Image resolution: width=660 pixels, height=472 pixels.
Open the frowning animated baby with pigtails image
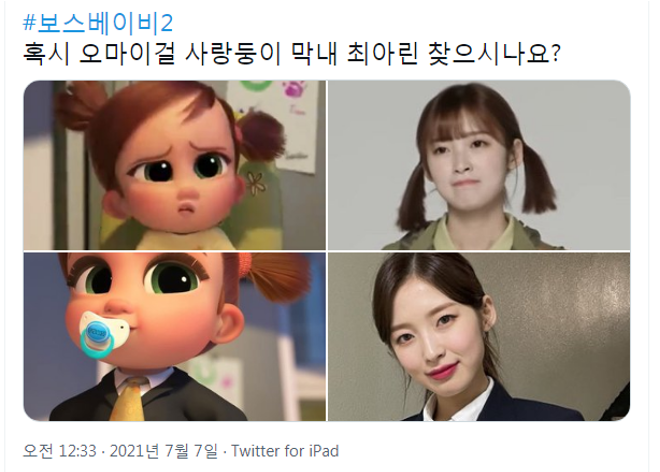(x=175, y=165)
